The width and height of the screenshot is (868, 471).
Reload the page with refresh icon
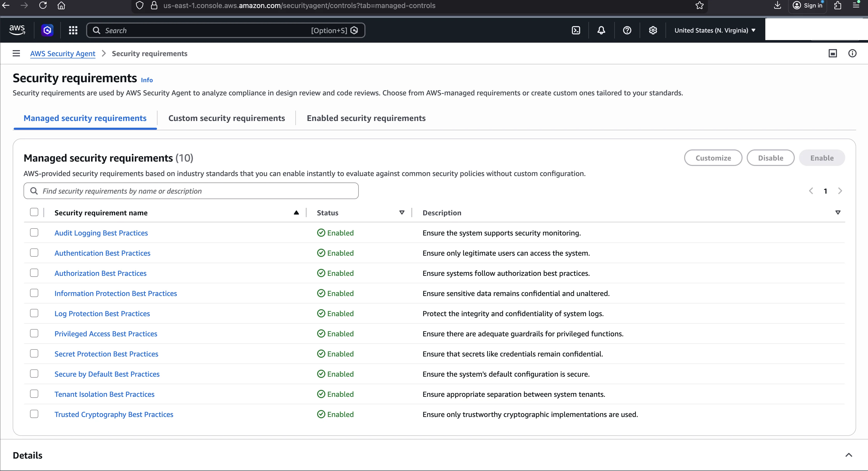point(43,5)
